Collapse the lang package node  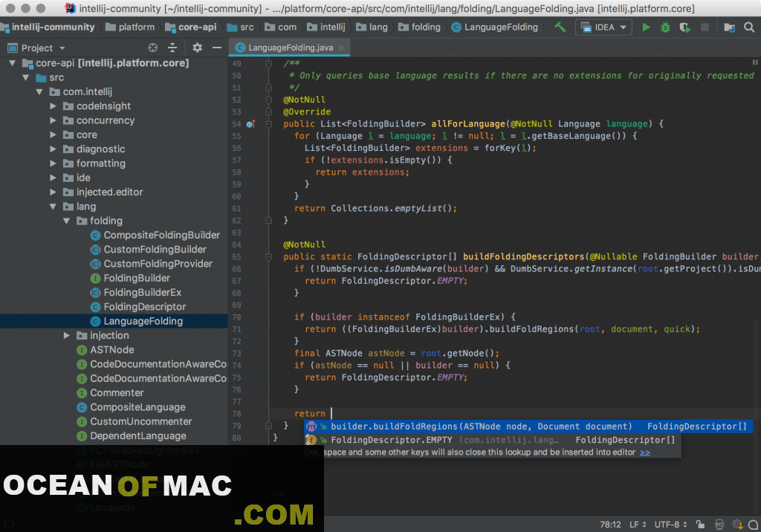(x=53, y=207)
